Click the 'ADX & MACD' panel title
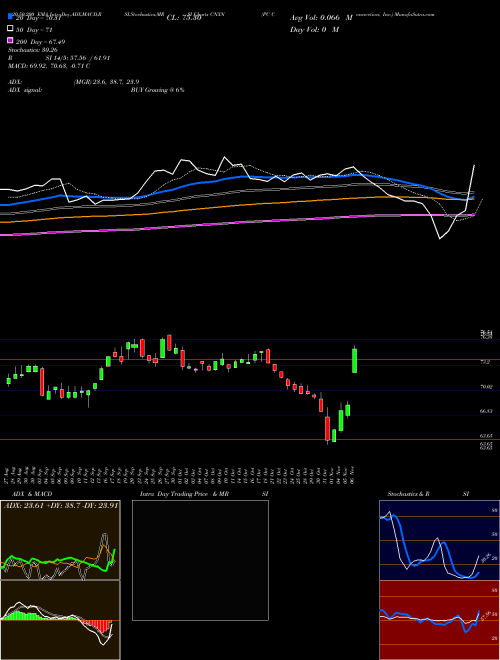 tap(30, 494)
